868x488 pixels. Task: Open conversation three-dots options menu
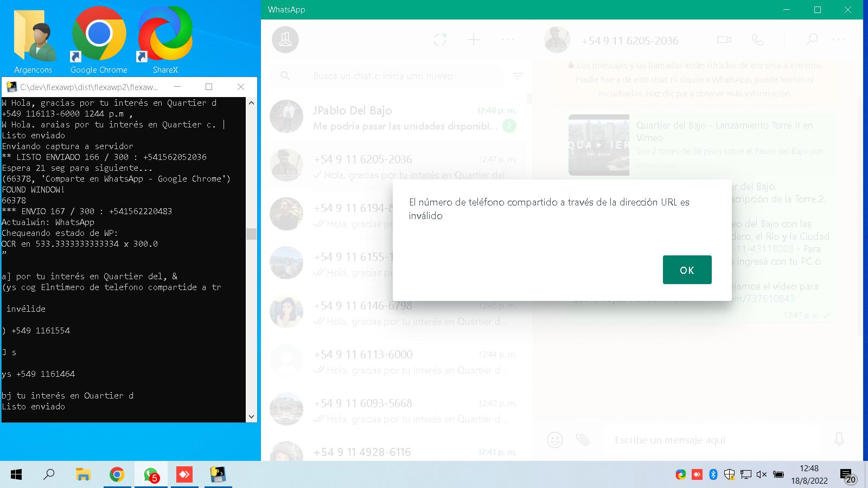839,40
